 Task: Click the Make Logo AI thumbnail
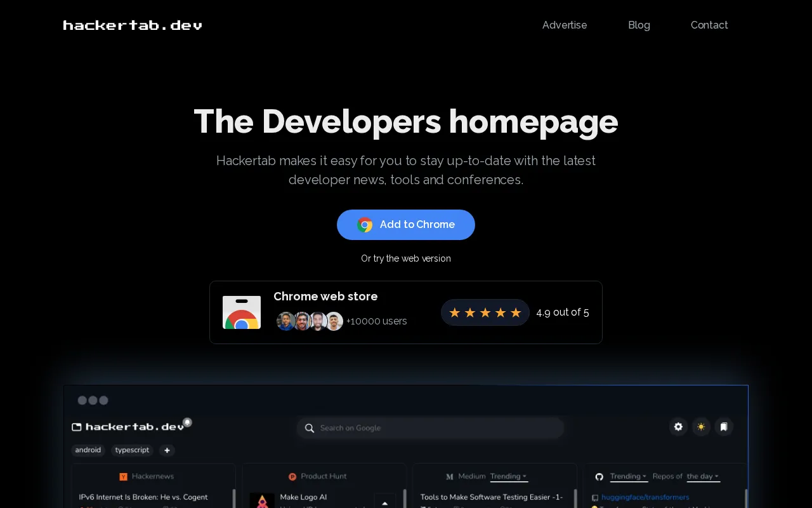(262, 500)
